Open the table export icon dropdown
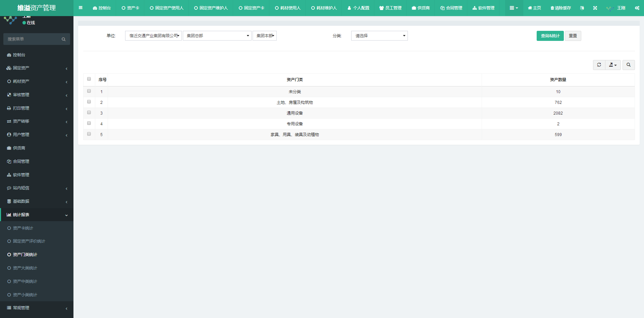The height and width of the screenshot is (318, 644). point(613,65)
